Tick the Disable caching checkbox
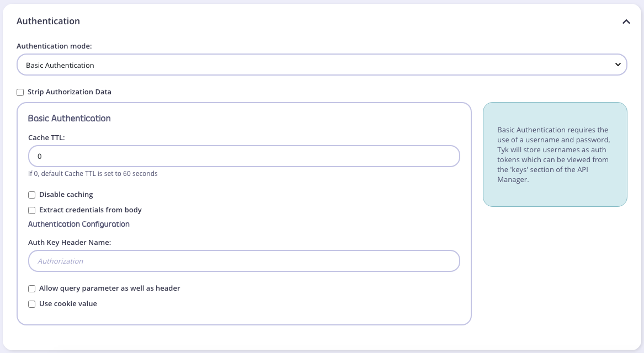Image resolution: width=644 pixels, height=353 pixels. 32,195
